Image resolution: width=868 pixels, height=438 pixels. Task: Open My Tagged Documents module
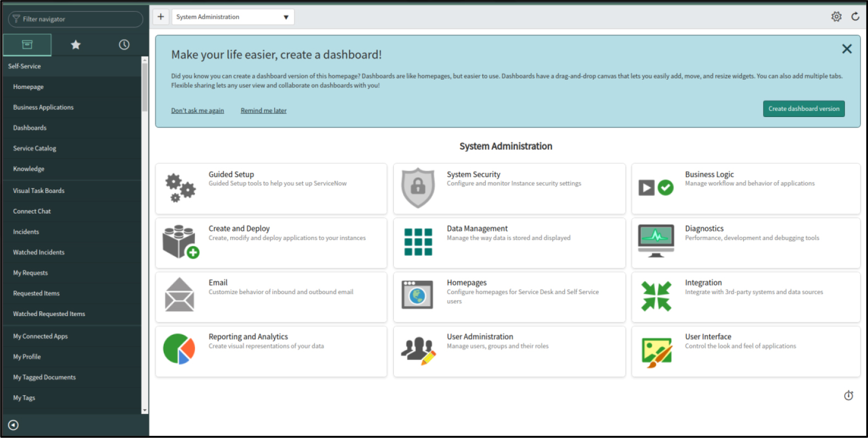point(71,377)
